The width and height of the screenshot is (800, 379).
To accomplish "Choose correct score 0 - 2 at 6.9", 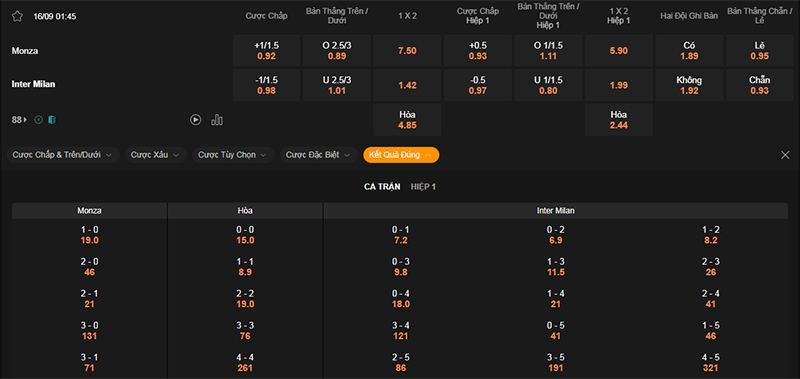I will tap(556, 235).
